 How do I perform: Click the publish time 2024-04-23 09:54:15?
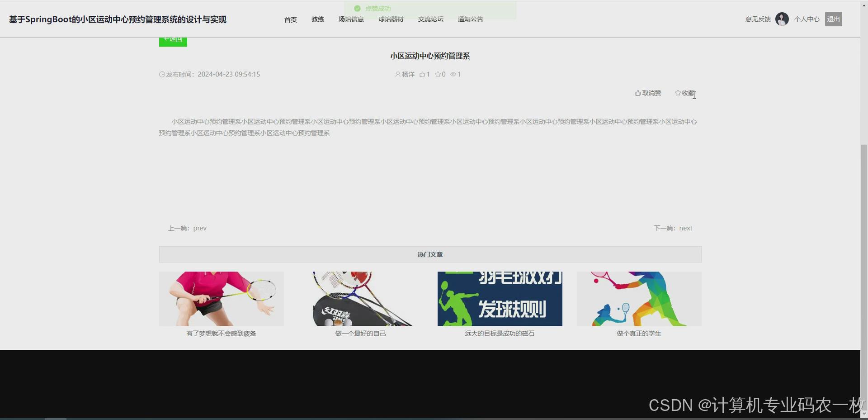coord(229,74)
